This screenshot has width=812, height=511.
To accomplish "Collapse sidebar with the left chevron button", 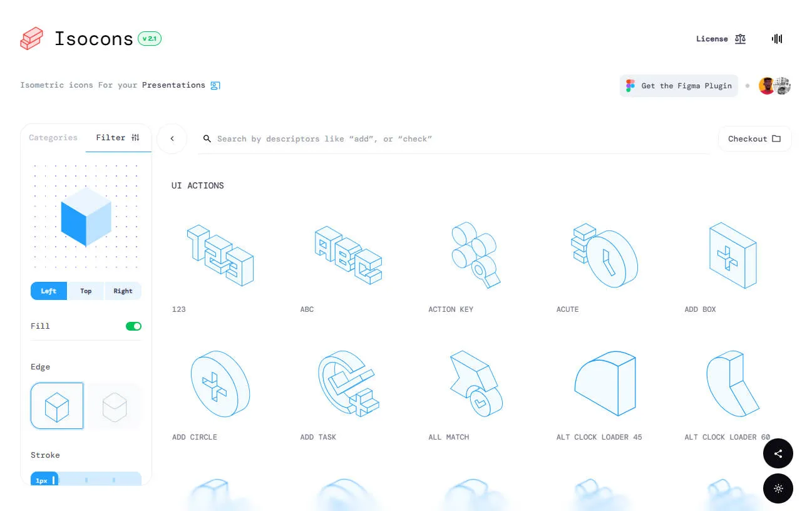I will tap(172, 138).
